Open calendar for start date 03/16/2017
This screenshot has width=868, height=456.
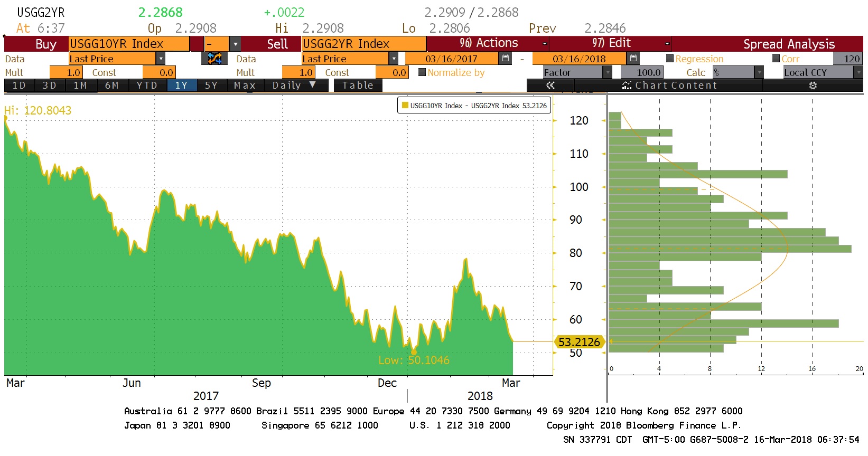pyautogui.click(x=506, y=59)
